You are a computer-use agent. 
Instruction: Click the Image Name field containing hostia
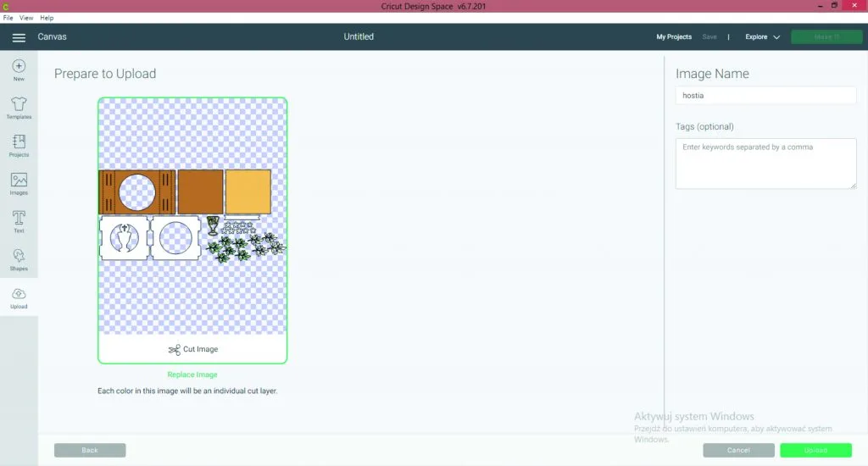coord(765,96)
